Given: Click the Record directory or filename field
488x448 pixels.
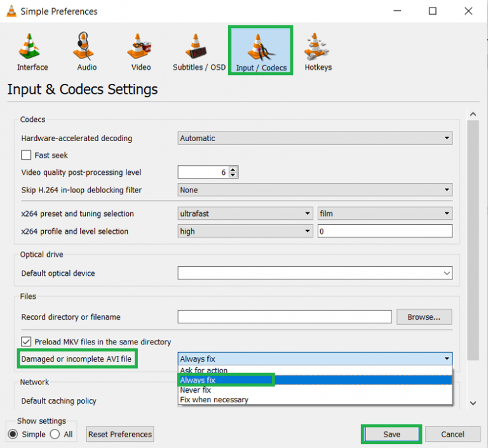Looking at the screenshot, I should click(x=285, y=316).
